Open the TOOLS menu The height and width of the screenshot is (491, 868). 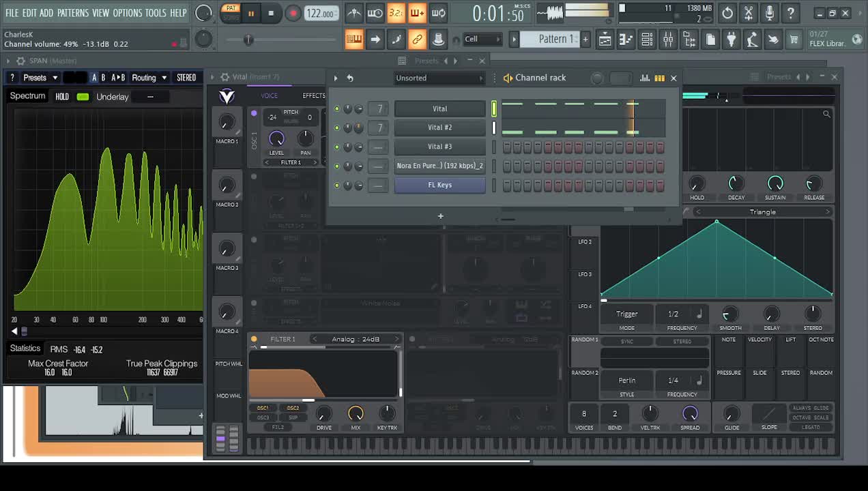click(156, 13)
